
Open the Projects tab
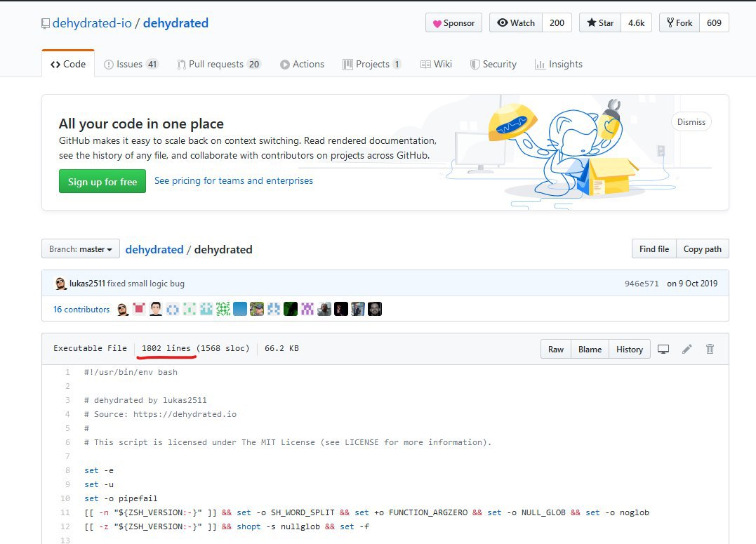[x=372, y=64]
